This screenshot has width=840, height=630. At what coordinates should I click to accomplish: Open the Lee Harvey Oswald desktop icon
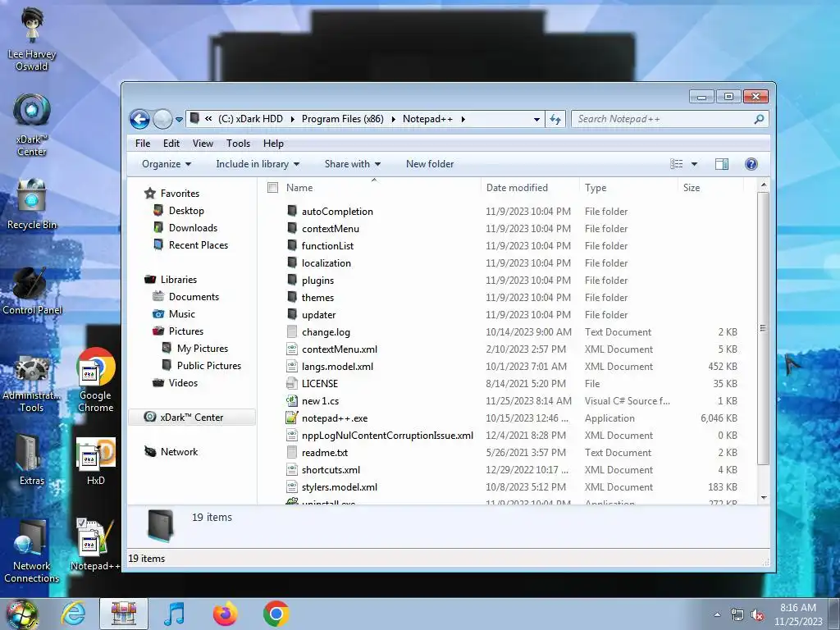click(32, 39)
